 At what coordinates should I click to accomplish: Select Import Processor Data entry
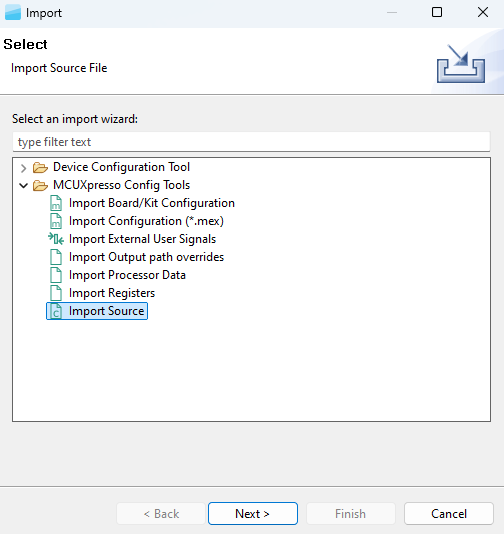tap(127, 275)
